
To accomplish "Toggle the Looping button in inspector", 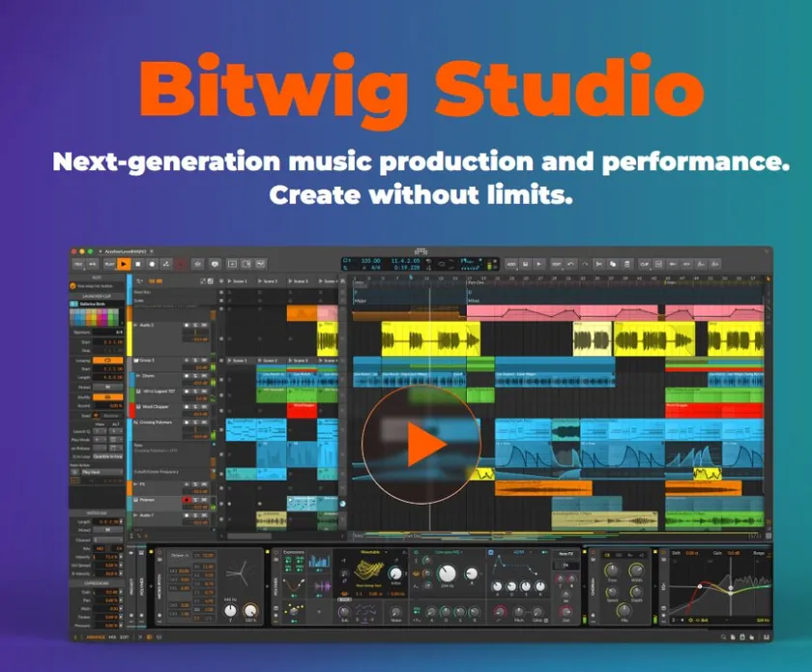I will click(x=107, y=360).
